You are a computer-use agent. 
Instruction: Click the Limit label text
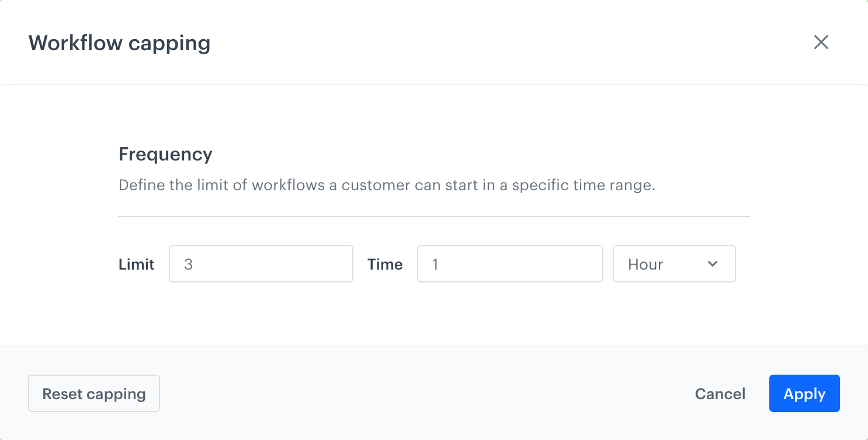[x=136, y=264]
